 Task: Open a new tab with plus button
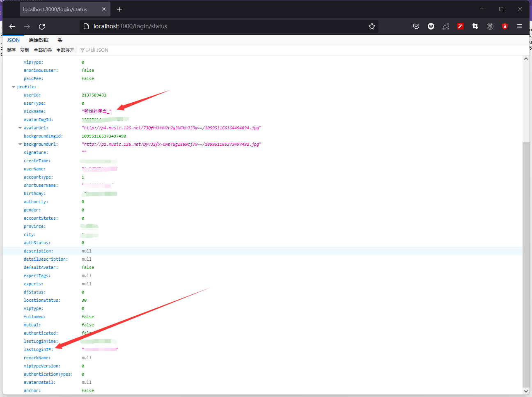pos(119,9)
